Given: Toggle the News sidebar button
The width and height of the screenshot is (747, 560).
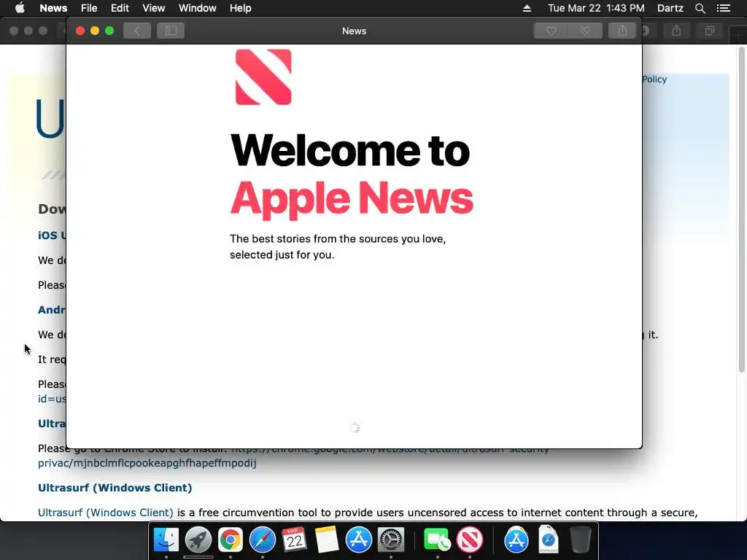Looking at the screenshot, I should [171, 31].
